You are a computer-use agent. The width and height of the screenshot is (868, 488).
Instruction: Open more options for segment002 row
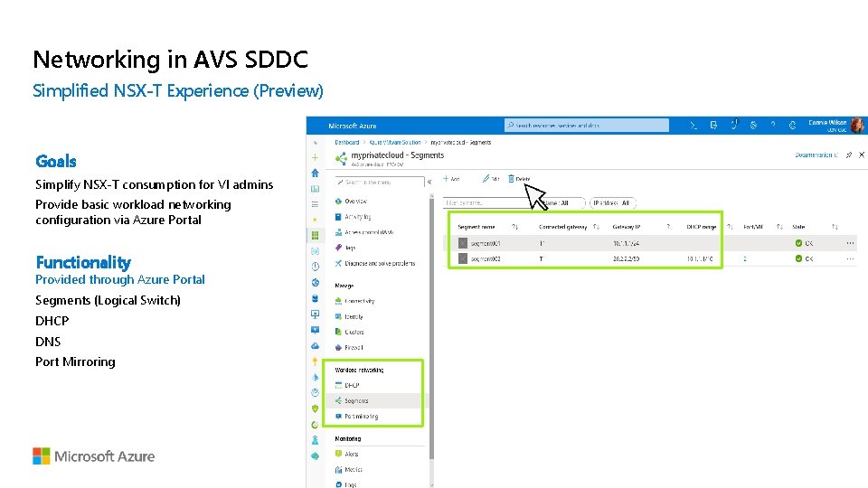coord(850,258)
